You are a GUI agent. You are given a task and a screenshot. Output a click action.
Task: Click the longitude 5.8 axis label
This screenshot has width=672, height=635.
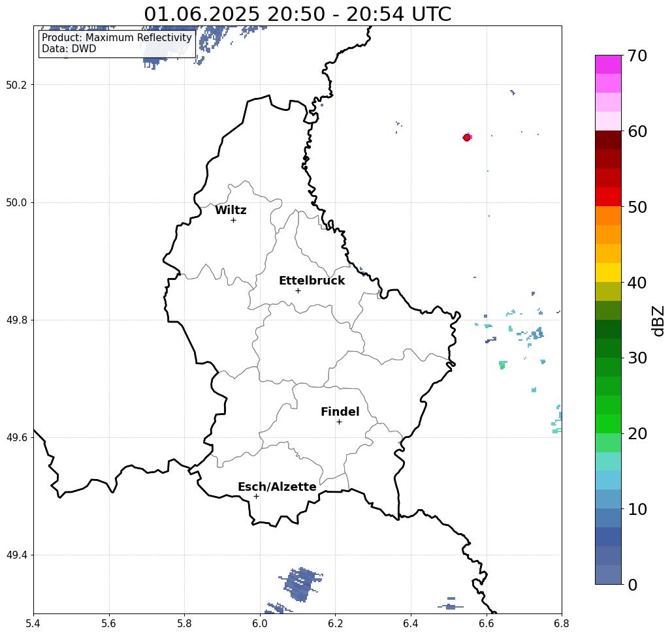click(184, 623)
